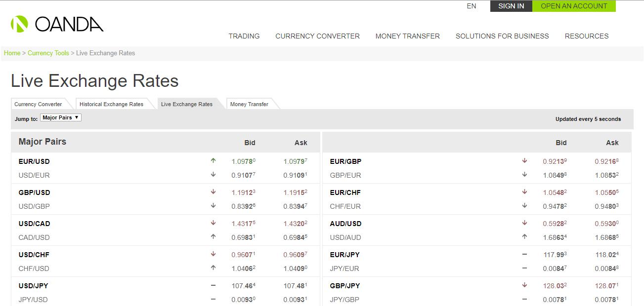Click the EUR/USD pair label

[x=34, y=161]
